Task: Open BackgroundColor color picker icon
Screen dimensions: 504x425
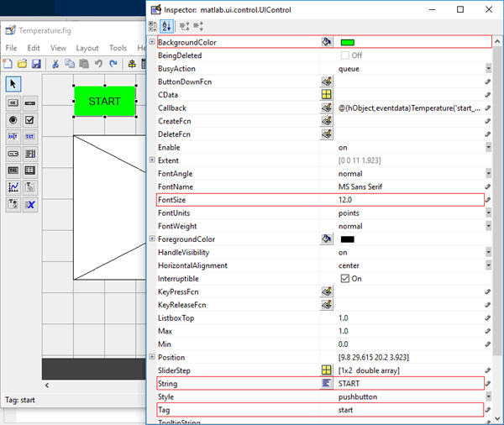Action: pos(327,42)
